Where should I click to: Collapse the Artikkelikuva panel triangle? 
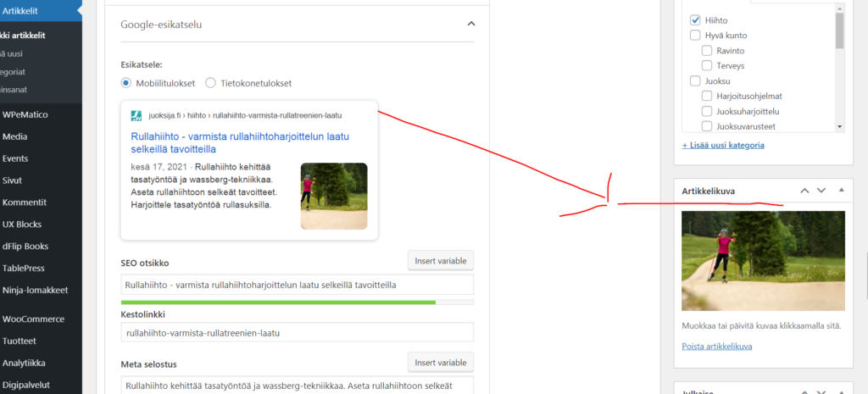(x=842, y=190)
